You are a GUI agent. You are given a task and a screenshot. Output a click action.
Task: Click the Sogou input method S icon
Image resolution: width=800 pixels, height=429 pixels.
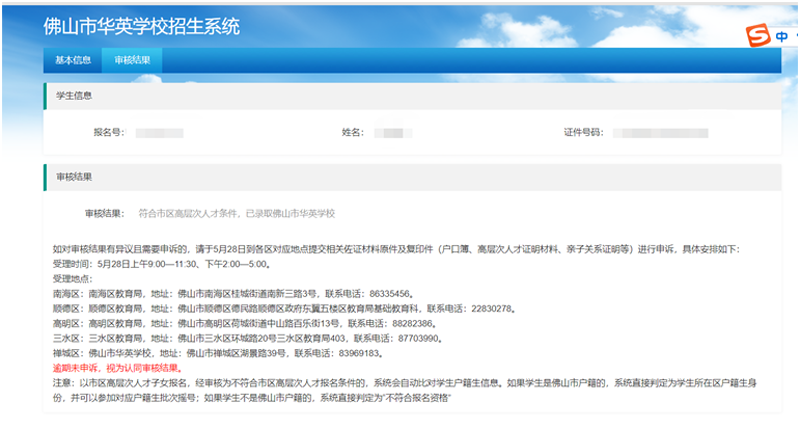[760, 35]
